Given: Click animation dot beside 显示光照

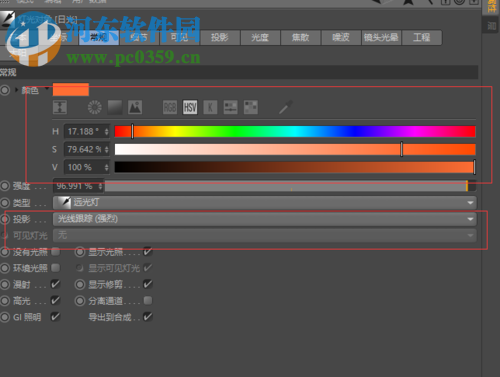Looking at the screenshot, I should click(80, 252).
